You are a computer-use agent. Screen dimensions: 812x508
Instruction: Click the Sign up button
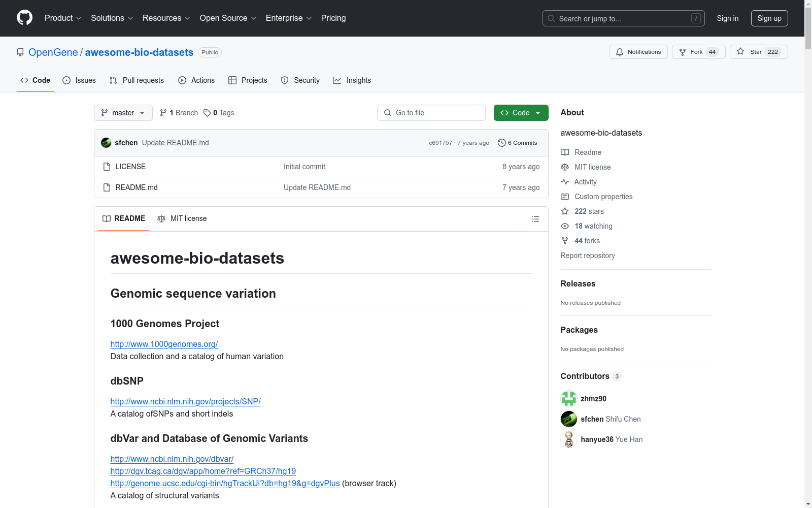pos(769,18)
